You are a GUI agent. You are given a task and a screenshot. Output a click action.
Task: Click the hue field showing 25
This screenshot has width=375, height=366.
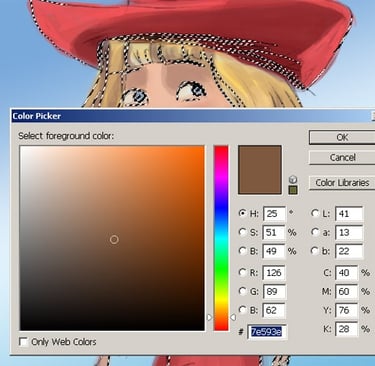(x=274, y=214)
